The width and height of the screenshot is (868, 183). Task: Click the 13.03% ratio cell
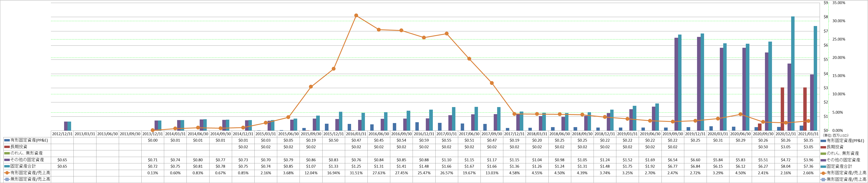(492, 173)
